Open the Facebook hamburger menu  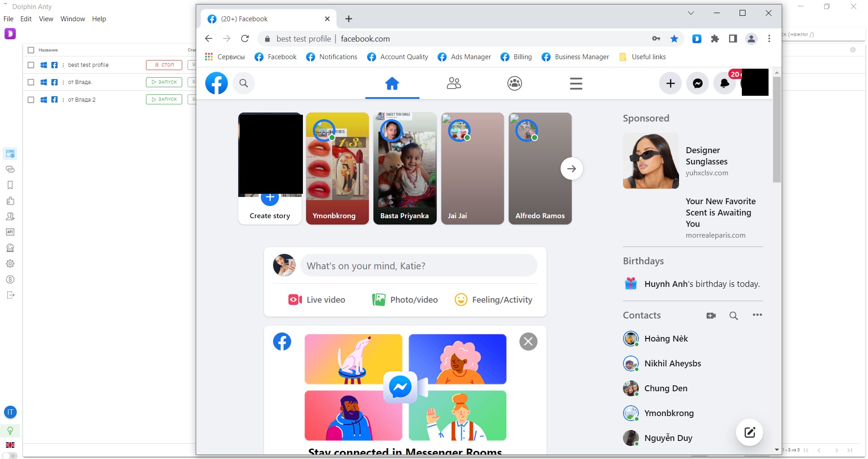tap(576, 84)
